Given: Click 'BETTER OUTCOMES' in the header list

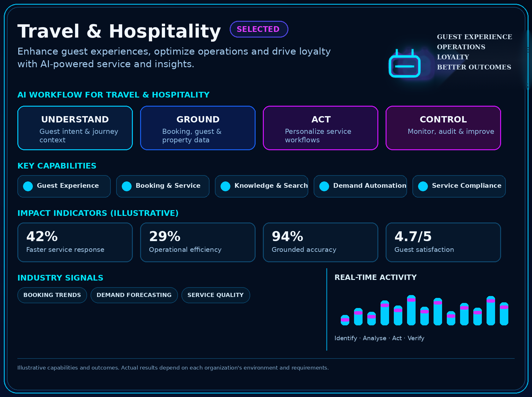Looking at the screenshot, I should [474, 67].
